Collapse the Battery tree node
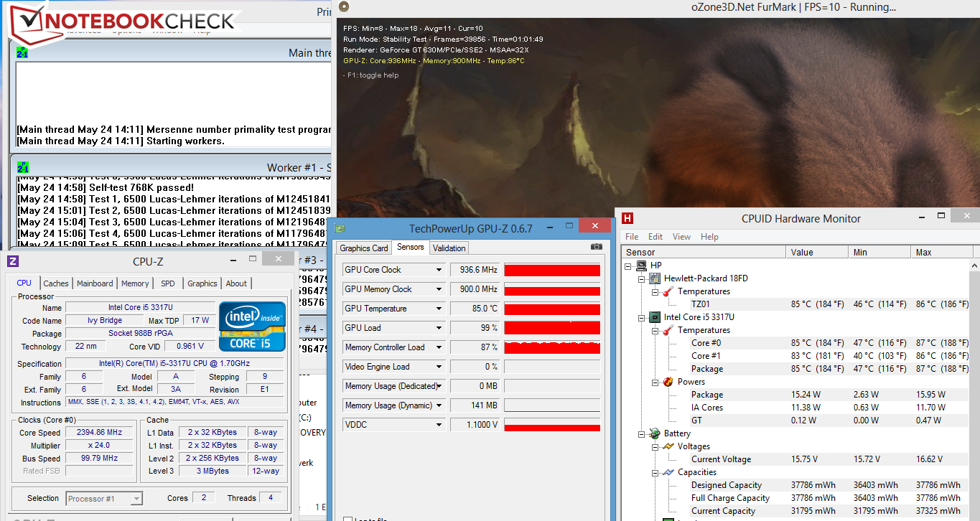Image resolution: width=980 pixels, height=521 pixels. (642, 433)
